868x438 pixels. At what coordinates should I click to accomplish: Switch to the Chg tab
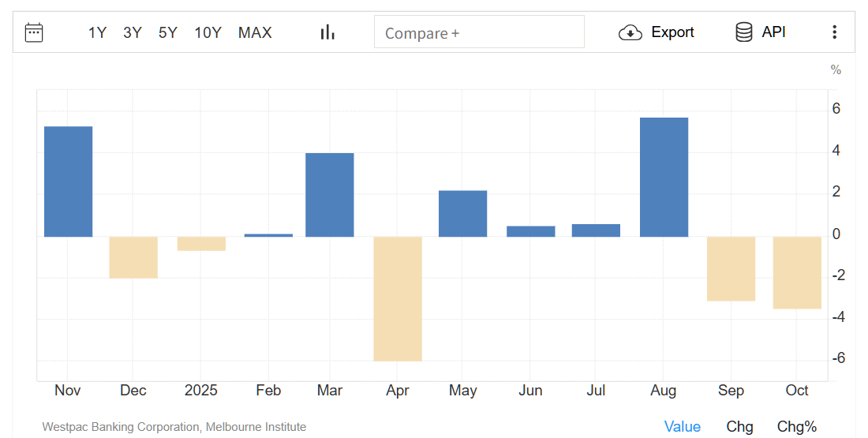[739, 426]
